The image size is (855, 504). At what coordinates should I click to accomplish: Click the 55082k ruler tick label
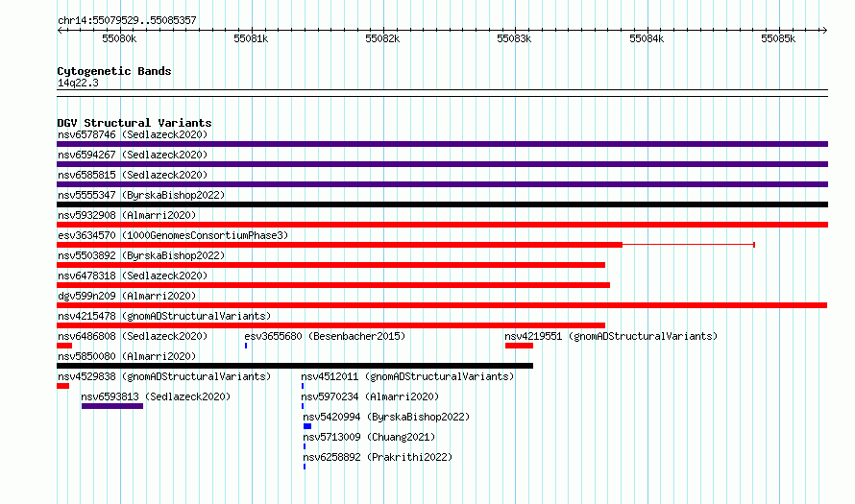pyautogui.click(x=382, y=38)
